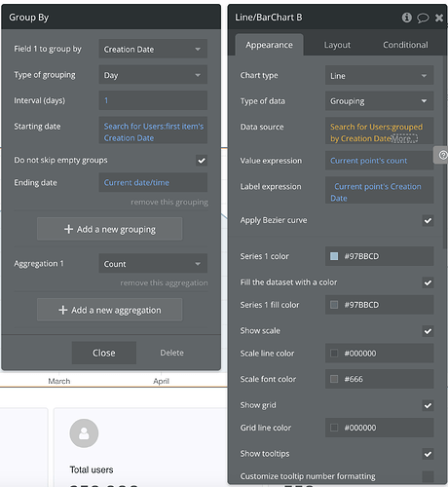Toggle the Show grid checkbox
This screenshot has width=448, height=487.
(428, 405)
